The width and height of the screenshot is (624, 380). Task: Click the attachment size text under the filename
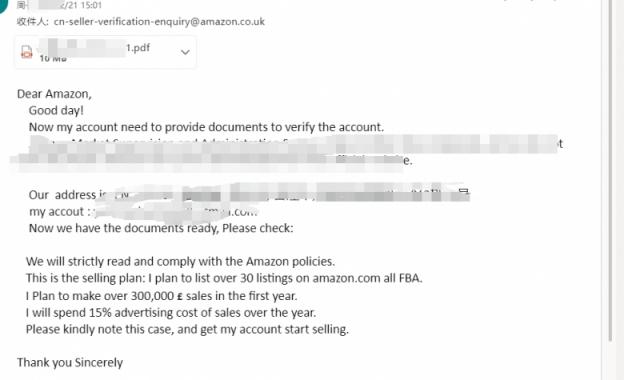[x=53, y=59]
